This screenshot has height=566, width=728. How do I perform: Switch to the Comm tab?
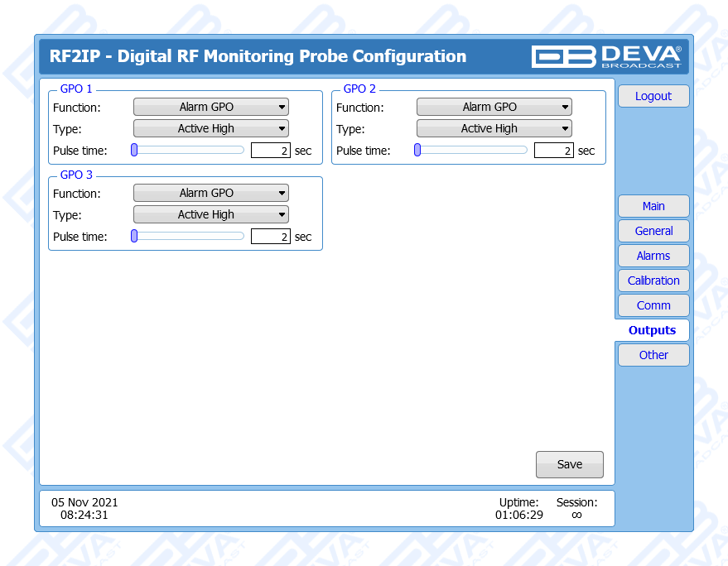653,305
